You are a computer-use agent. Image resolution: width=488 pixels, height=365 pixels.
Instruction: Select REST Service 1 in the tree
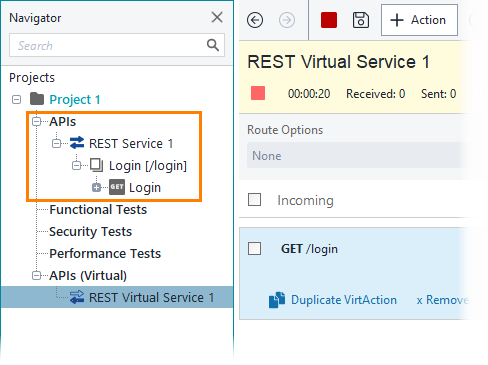click(x=131, y=144)
